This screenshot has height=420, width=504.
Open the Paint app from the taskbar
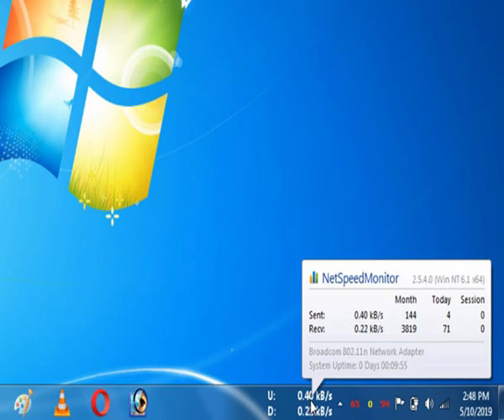24,402
